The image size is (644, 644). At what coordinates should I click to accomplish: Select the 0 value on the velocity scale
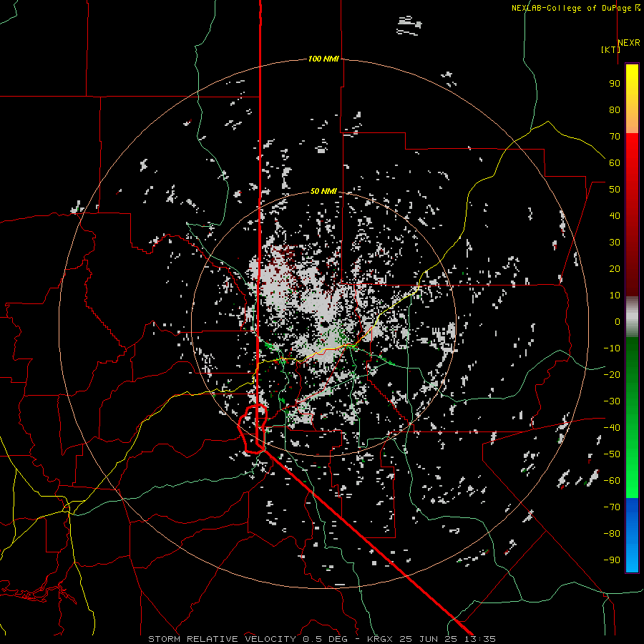point(618,321)
